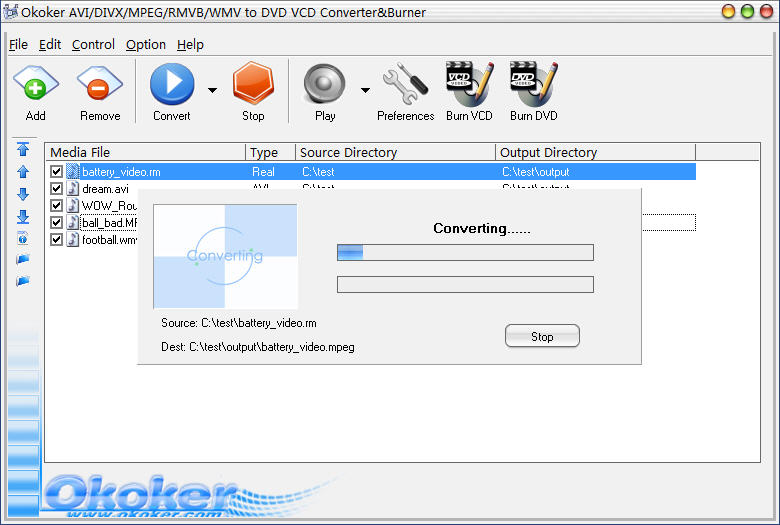Select the battery_video.rm row name
Viewport: 780px width, 525px height.
coord(121,172)
